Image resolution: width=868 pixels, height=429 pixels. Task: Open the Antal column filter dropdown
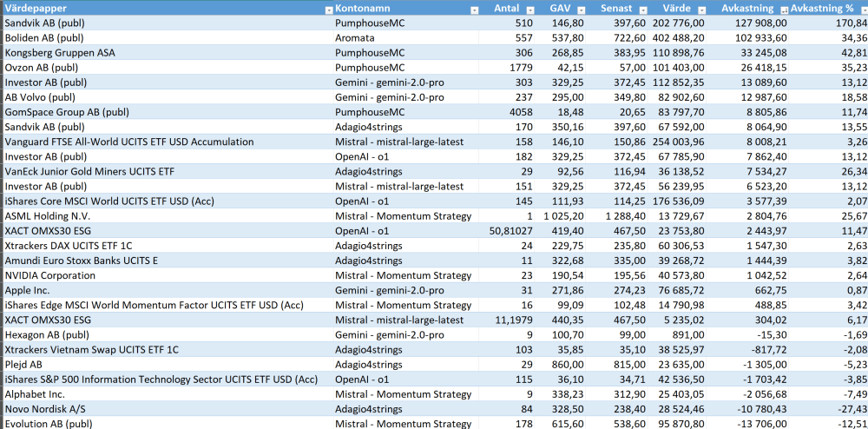[529, 10]
